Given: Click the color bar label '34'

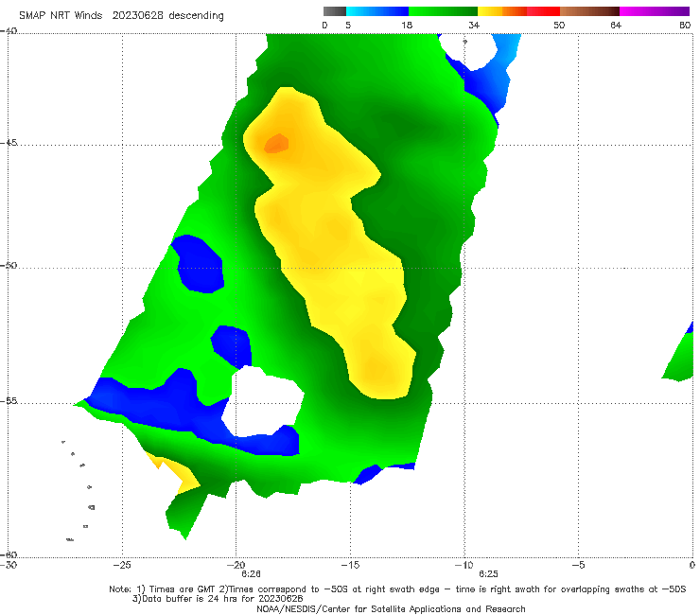Looking at the screenshot, I should click(474, 26).
